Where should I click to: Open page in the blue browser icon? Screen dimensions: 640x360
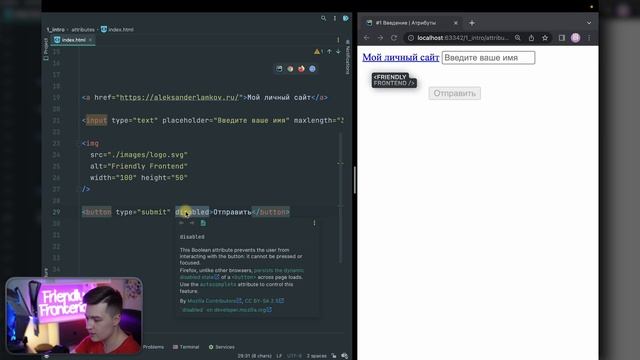click(312, 69)
